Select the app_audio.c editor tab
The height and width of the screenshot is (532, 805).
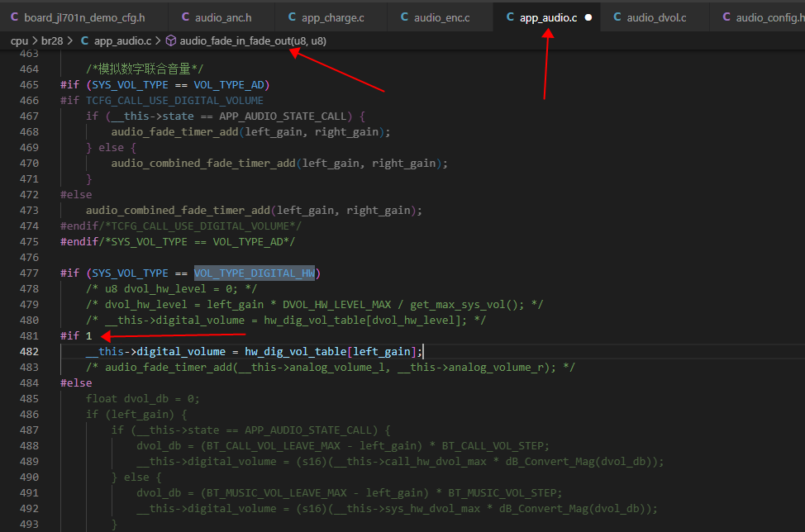click(x=548, y=17)
